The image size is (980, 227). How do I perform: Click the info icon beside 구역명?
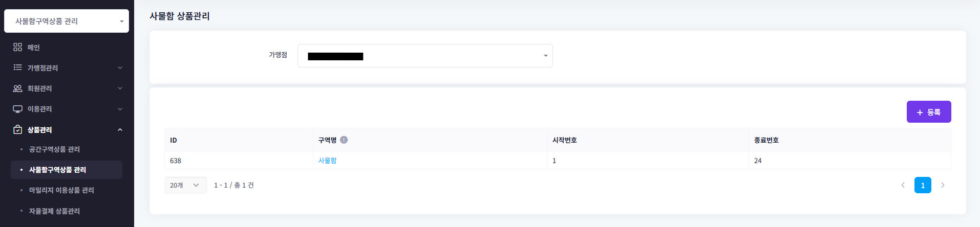pyautogui.click(x=344, y=140)
